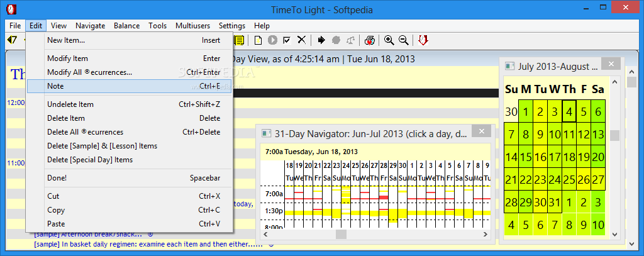Open the Help menu

click(x=262, y=26)
